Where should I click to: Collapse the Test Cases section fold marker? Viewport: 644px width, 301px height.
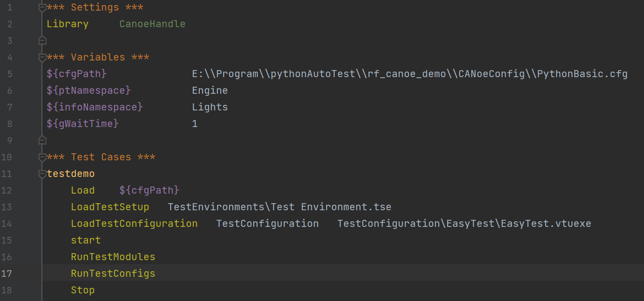(42, 157)
